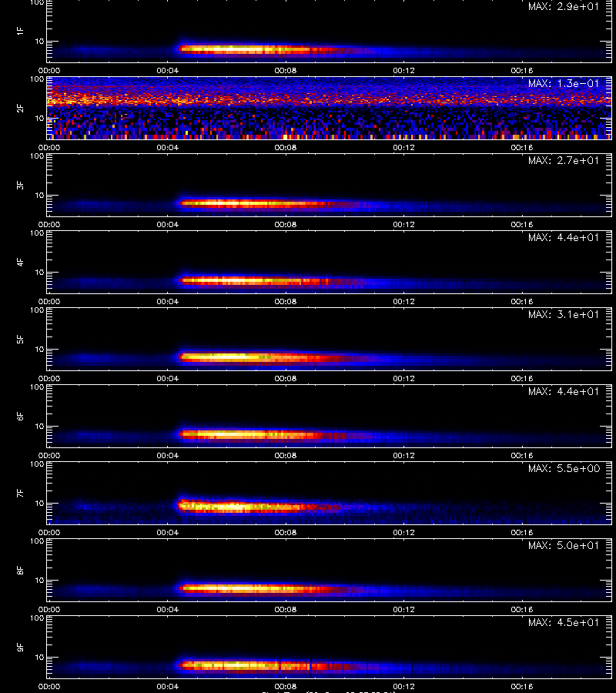Click the 00:08 tick label below panel 6F
Image resolution: width=616 pixels, height=693 pixels.
[x=286, y=455]
